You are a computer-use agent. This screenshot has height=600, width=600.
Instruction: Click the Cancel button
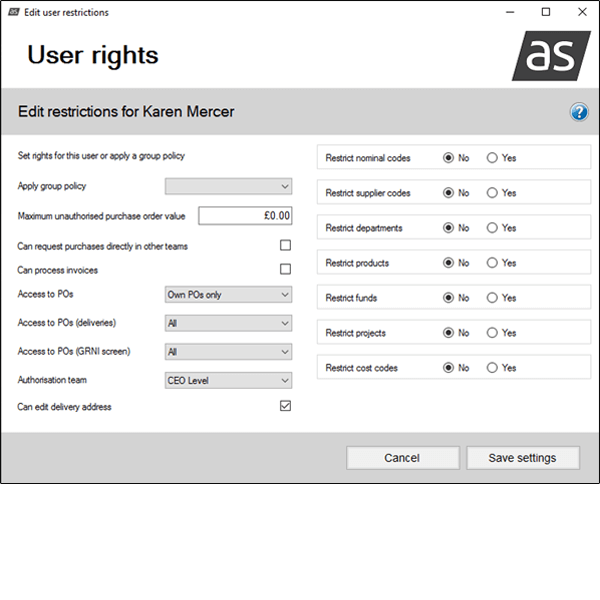[x=403, y=458]
